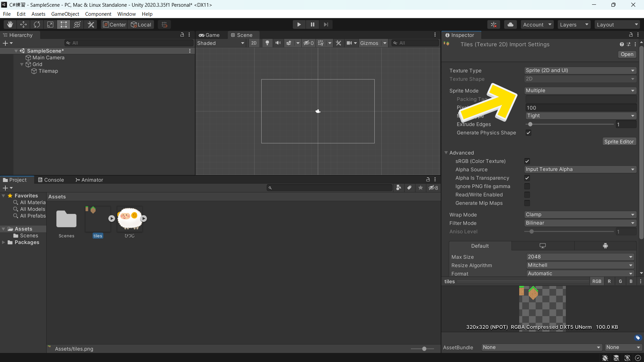Select the Move tool icon
Image resolution: width=644 pixels, height=362 pixels.
23,24
